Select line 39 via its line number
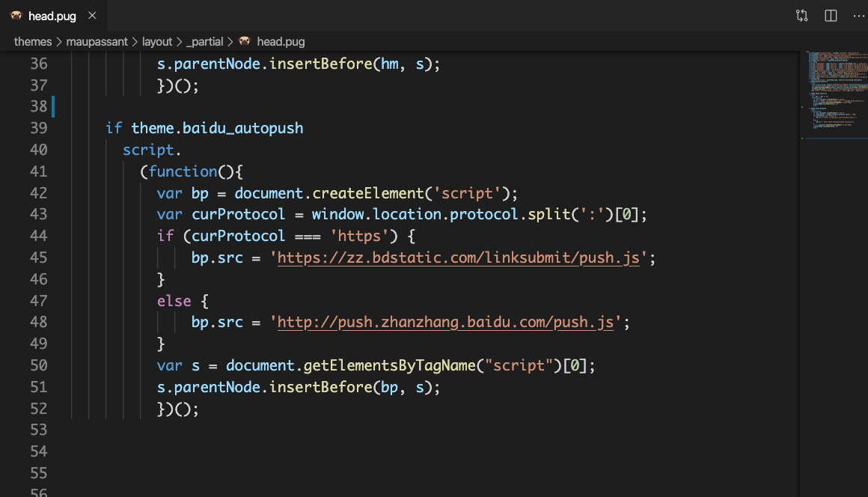This screenshot has height=497, width=868. coord(38,128)
